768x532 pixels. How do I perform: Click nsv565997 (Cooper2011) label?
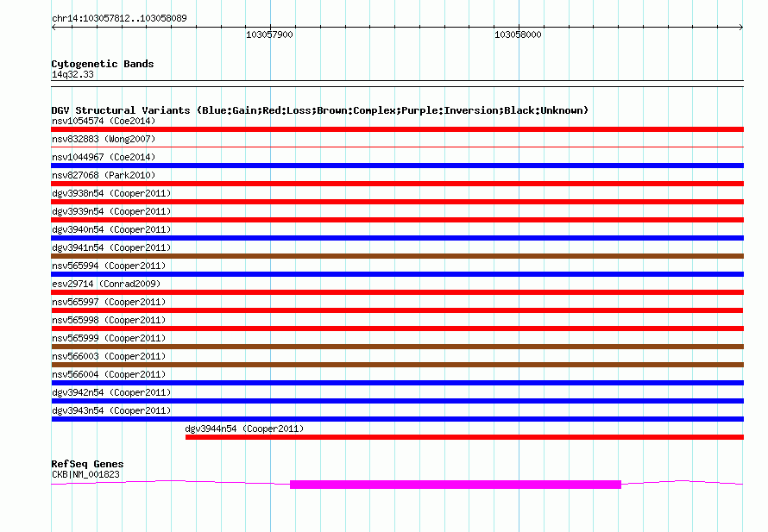109,302
